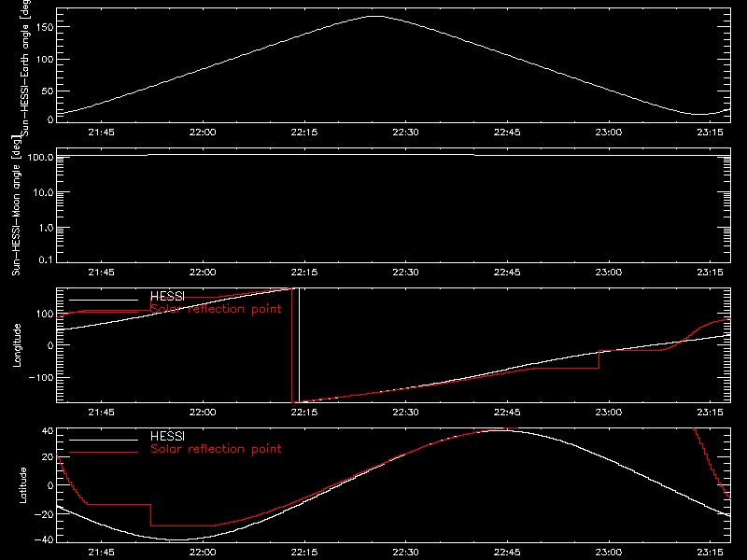The height and width of the screenshot is (560, 747).
Task: Click the 1.0 tick on Moon angle plot
Action: coord(46,228)
